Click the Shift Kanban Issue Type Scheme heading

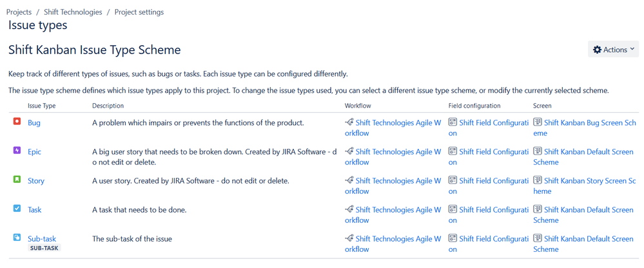point(95,50)
